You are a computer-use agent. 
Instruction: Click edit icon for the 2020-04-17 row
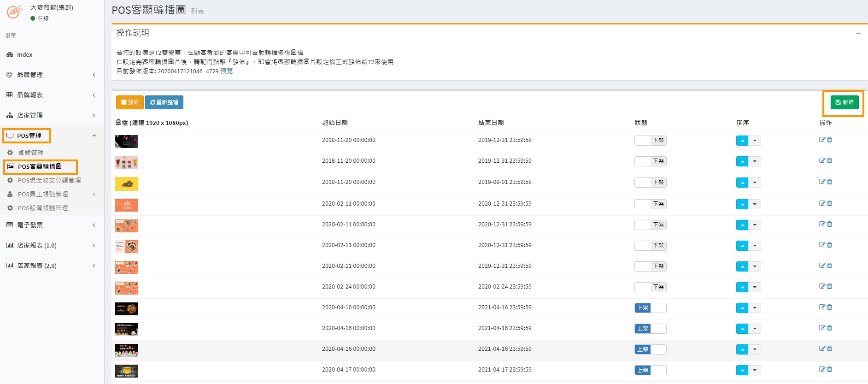pyautogui.click(x=822, y=369)
